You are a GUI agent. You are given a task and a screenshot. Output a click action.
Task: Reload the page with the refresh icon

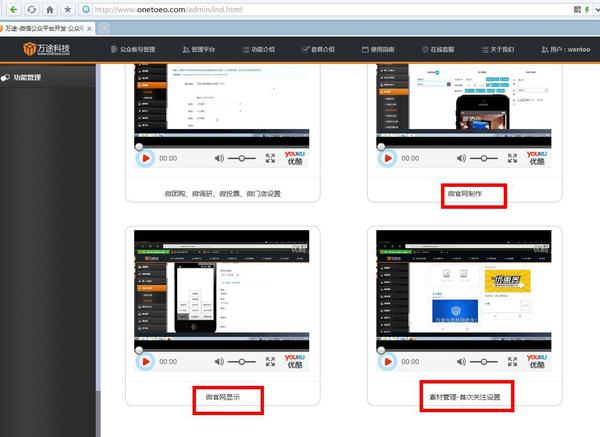pyautogui.click(x=32, y=10)
